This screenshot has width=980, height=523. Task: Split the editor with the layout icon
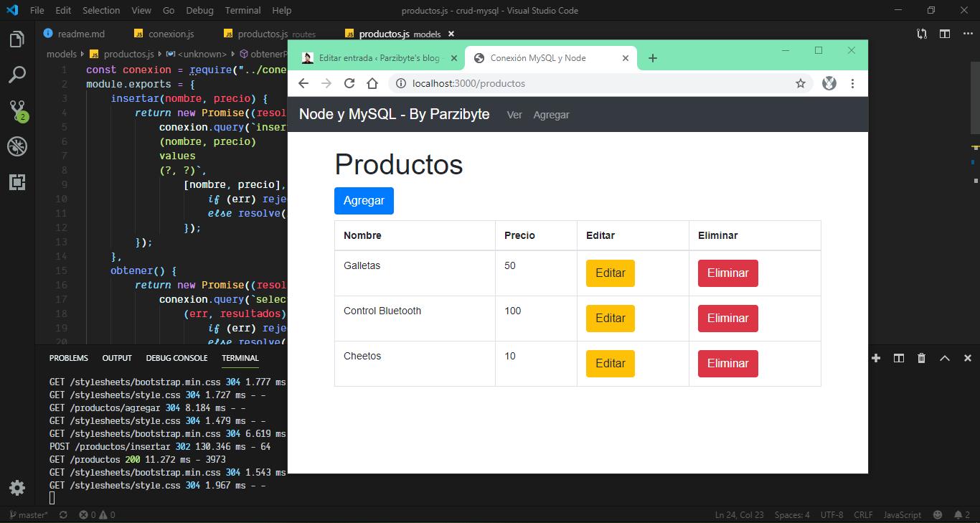pyautogui.click(x=945, y=34)
